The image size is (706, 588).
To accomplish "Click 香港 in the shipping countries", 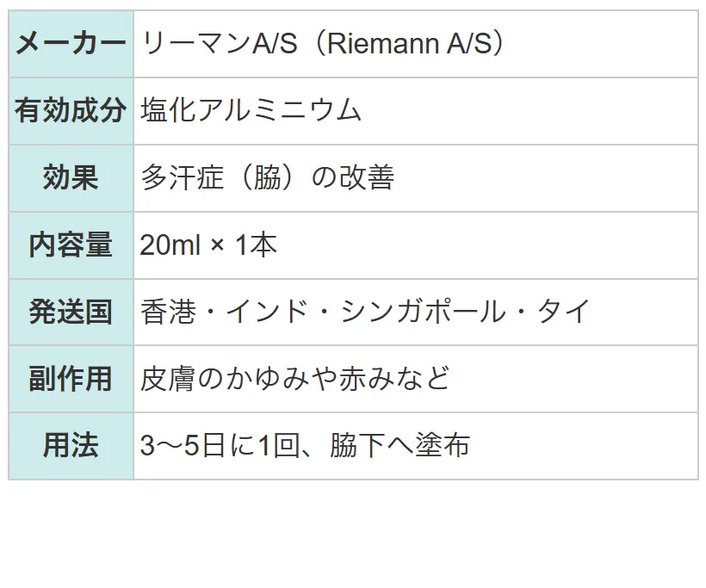I will [x=169, y=312].
